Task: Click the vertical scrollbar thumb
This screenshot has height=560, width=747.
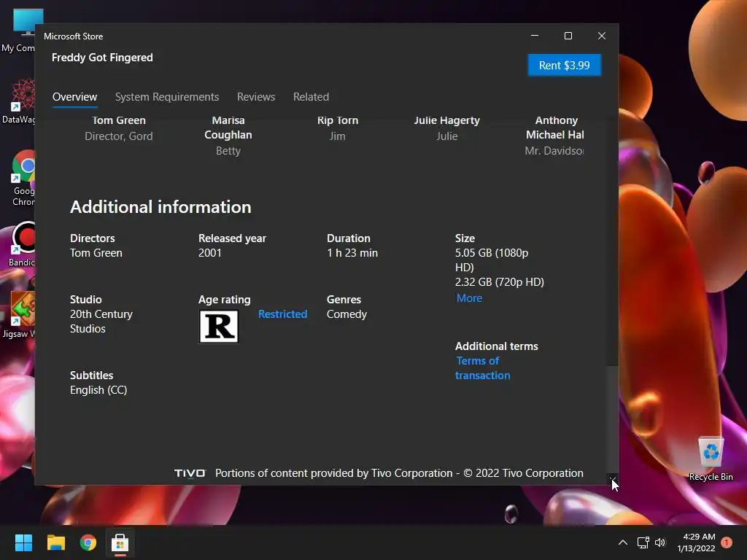Action: pos(613,419)
